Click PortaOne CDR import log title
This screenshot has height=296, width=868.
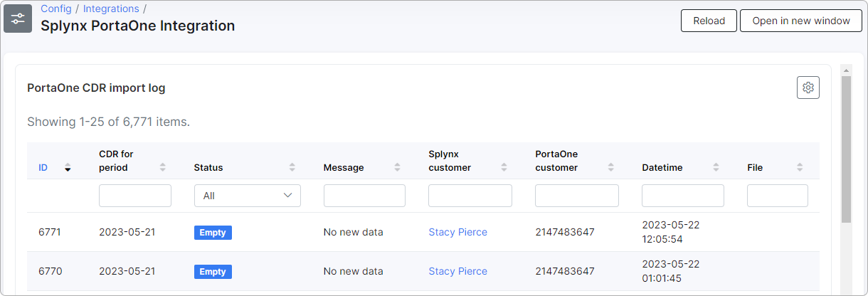96,88
